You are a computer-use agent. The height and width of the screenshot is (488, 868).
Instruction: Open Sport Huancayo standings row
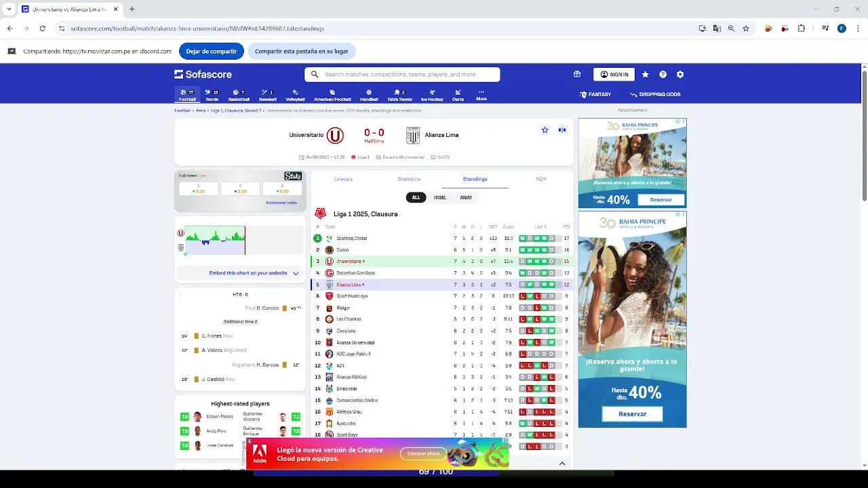tap(442, 296)
